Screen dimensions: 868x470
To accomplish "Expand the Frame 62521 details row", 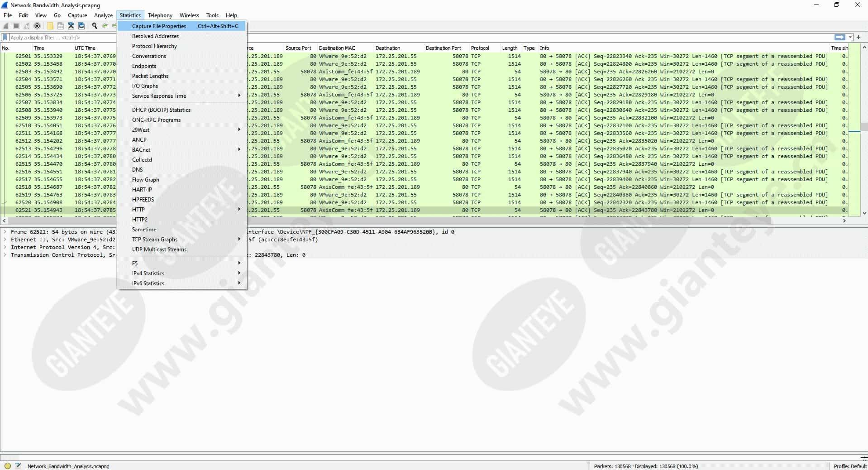I will pos(5,231).
